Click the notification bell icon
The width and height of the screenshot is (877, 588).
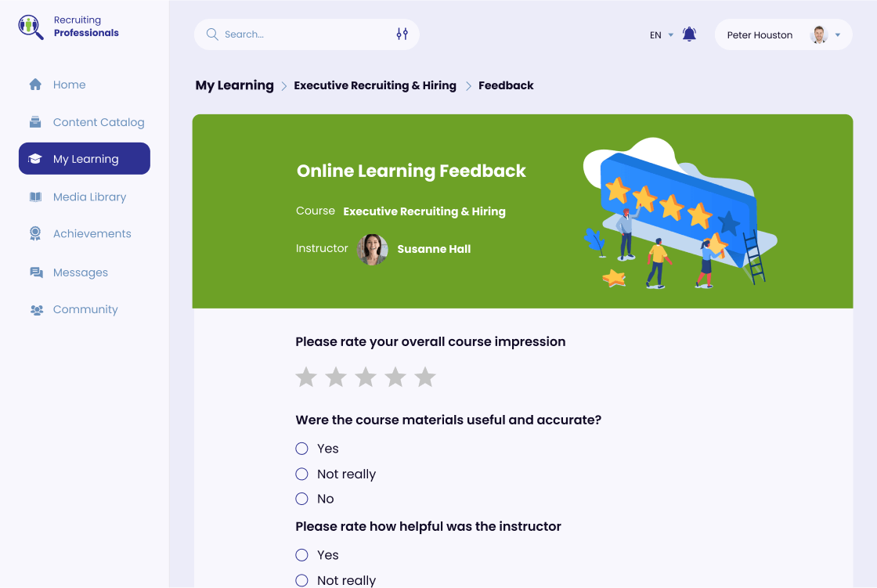[689, 34]
